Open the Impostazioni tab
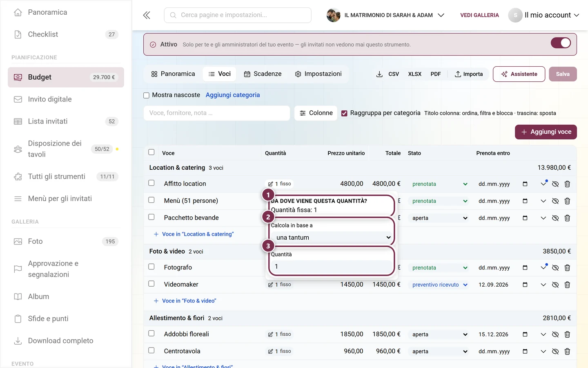Viewport: 588px width, 368px height. [318, 74]
